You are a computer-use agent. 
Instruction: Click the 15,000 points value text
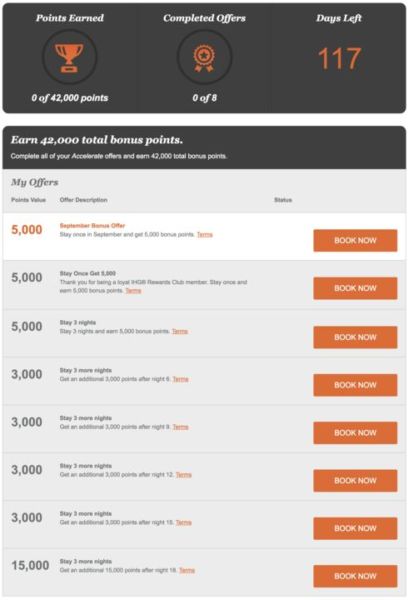point(30,566)
